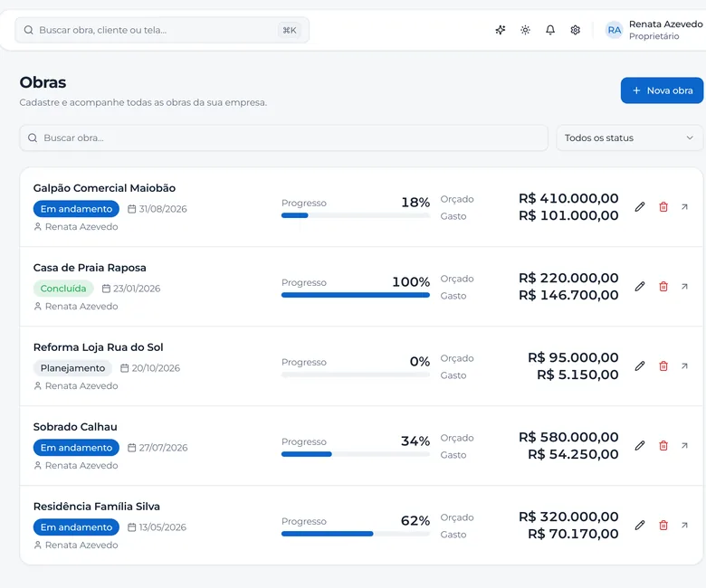Click the person icon in the Sobrado Calhau row
This screenshot has height=588, width=706.
tap(38, 466)
